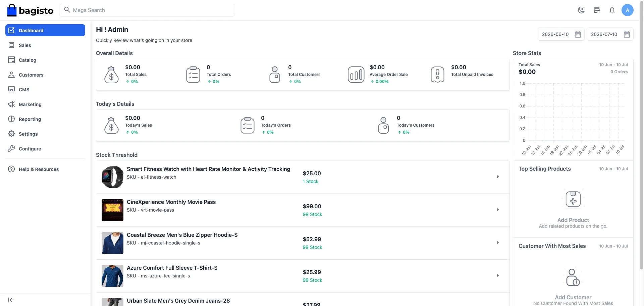Click the '1 Stock' label
This screenshot has width=644, height=306.
click(311, 181)
